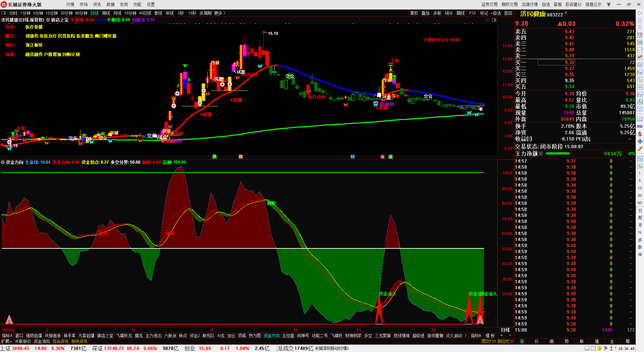Click the yellow round icon in status bar
The height and width of the screenshot is (352, 644).
coord(599,348)
